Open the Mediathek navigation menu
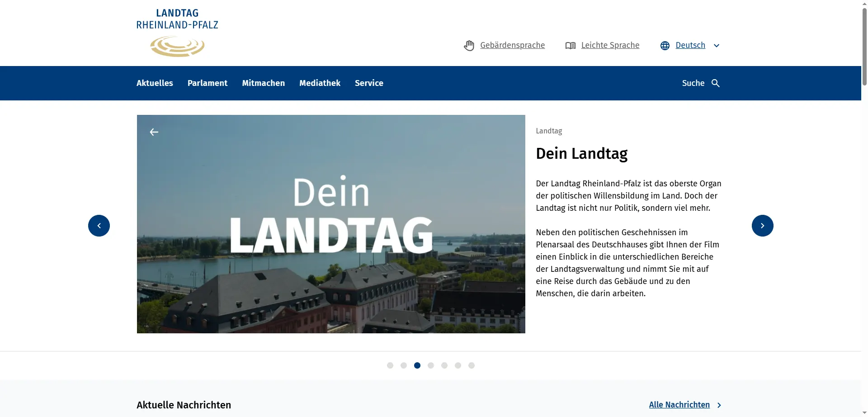 (320, 83)
